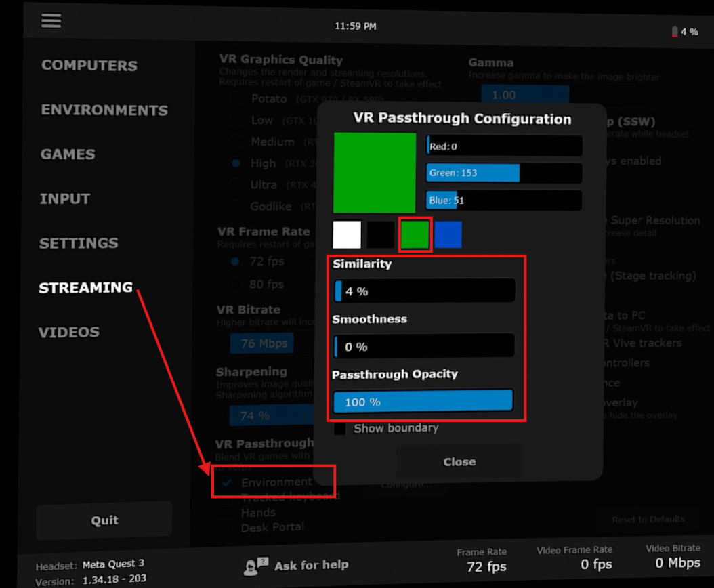Select Godlike graphics quality
714x588 pixels.
(x=236, y=207)
